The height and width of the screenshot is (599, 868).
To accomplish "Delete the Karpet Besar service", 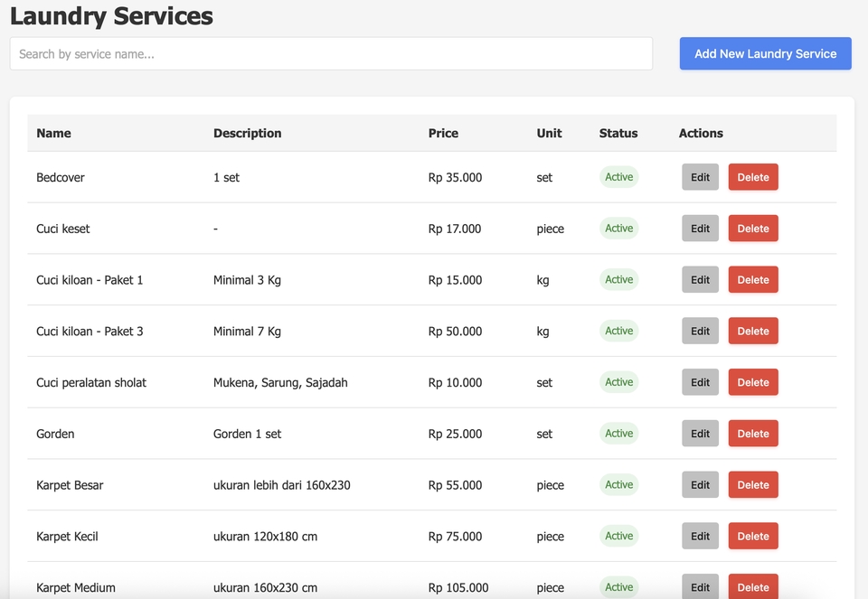I will pyautogui.click(x=752, y=485).
